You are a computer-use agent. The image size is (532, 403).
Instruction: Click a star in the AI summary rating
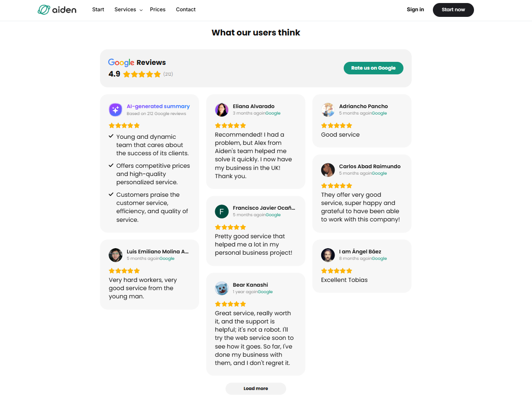point(124,125)
